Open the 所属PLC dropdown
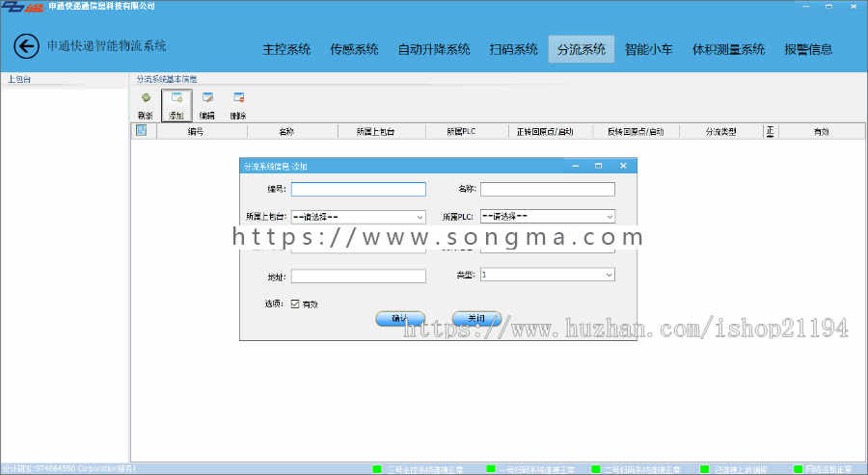This screenshot has width=868, height=475. [x=548, y=216]
